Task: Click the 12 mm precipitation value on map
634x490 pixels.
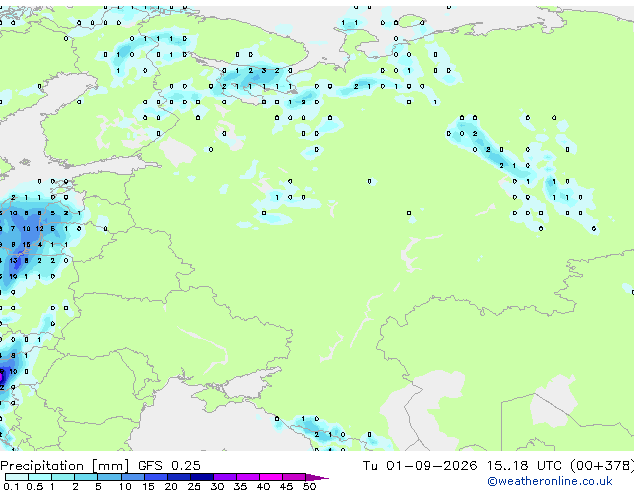Action: (x=39, y=229)
